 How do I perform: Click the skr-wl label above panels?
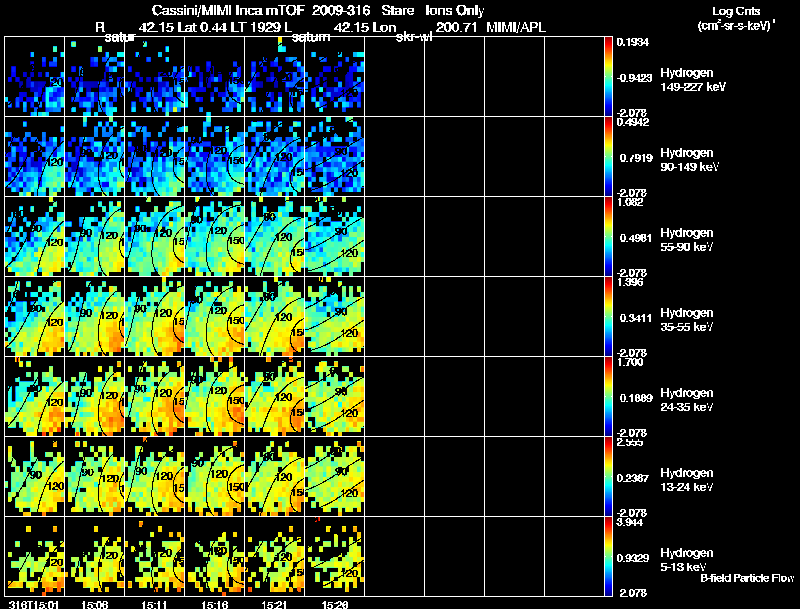click(x=414, y=37)
